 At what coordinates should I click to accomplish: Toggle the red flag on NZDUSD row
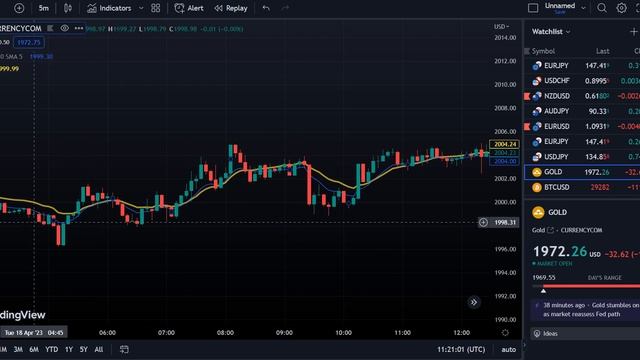pyautogui.click(x=527, y=96)
